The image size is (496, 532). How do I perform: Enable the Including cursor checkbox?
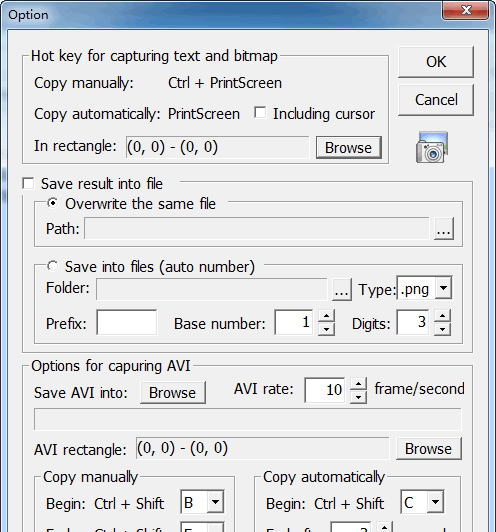[260, 113]
